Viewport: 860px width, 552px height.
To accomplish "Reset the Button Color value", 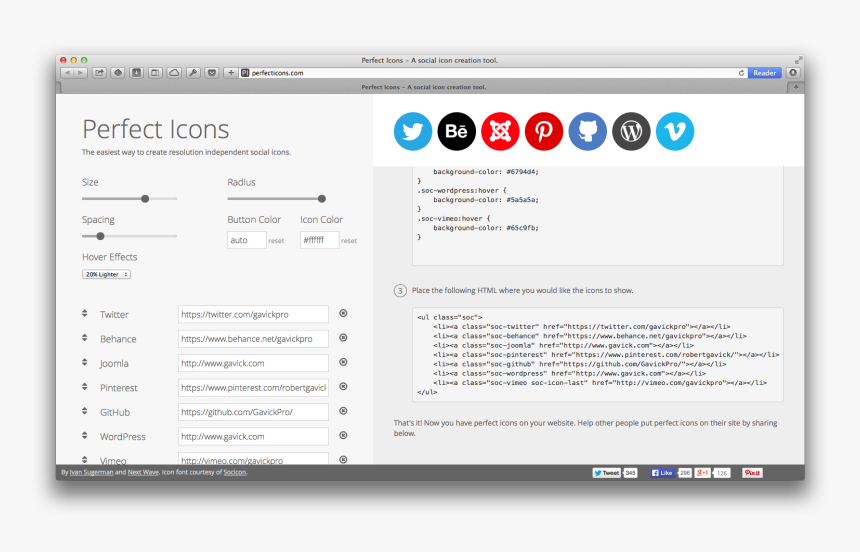I will (x=276, y=241).
